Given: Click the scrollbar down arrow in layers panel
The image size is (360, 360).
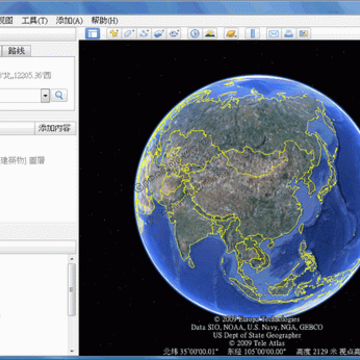Looking at the screenshot, I should pyautogui.click(x=72, y=351).
